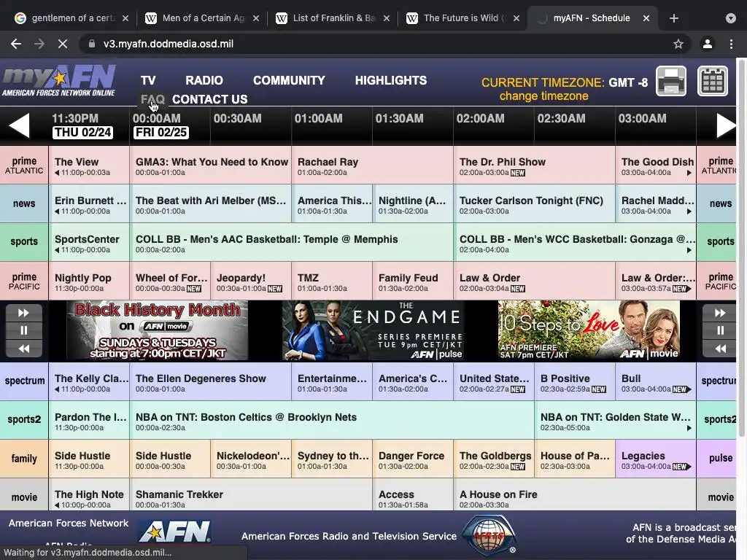Go to earlier times with left arrow
The image size is (747, 560).
[x=19, y=125]
